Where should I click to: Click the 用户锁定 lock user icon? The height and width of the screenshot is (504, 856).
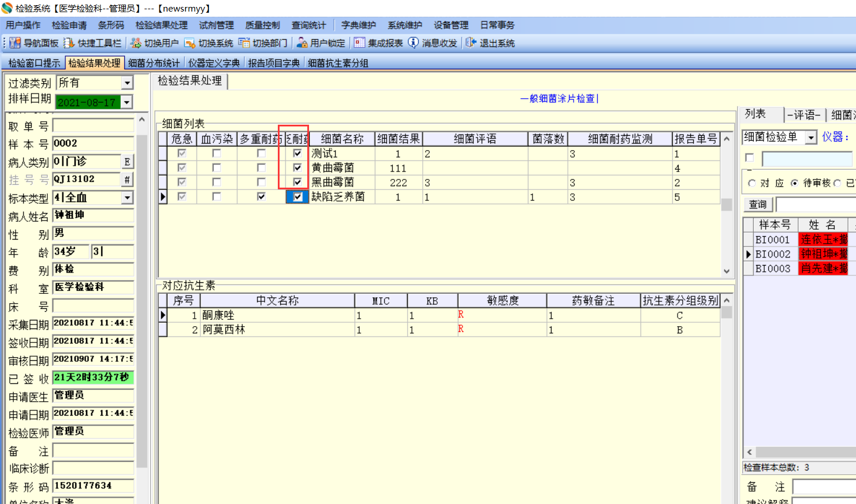pyautogui.click(x=302, y=43)
